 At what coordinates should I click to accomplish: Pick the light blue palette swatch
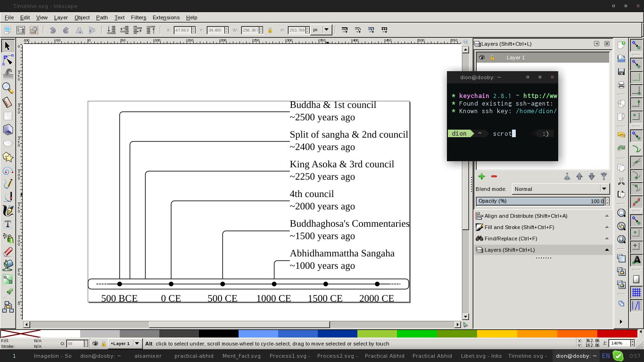point(258,334)
